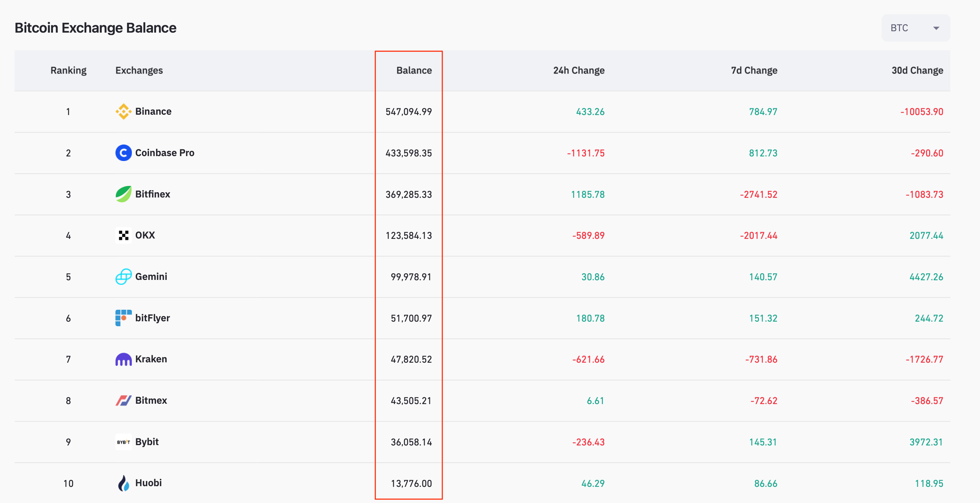Click OKX 30d change 2077.44
The width and height of the screenshot is (980, 503).
(926, 236)
